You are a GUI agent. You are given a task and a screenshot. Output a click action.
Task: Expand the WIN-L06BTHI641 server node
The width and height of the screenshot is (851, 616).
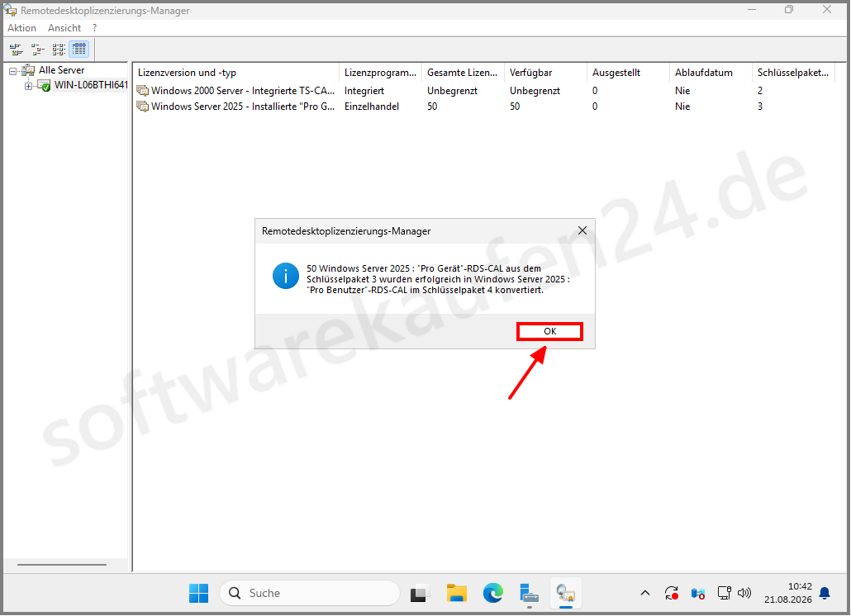(28, 86)
